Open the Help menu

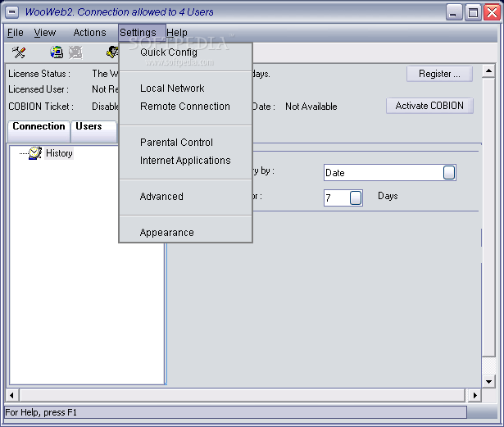pyautogui.click(x=177, y=33)
